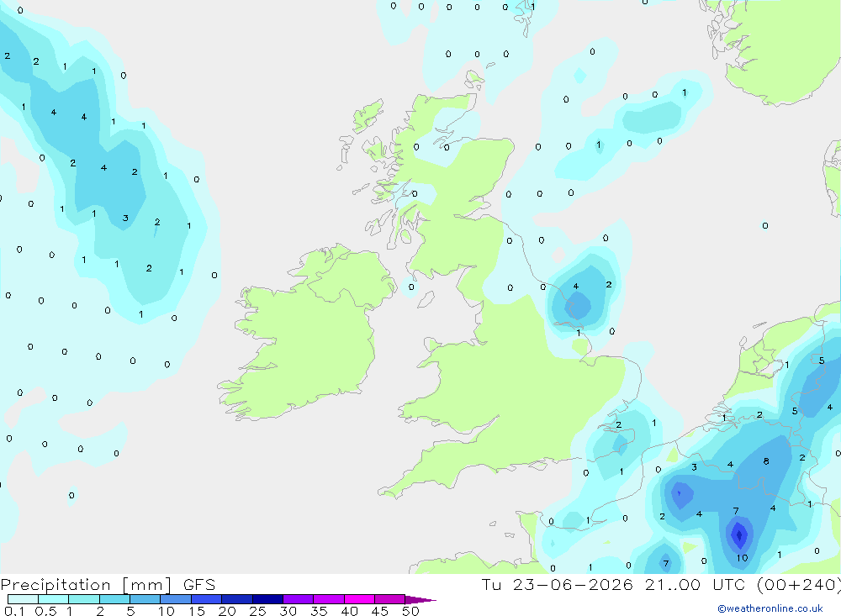Click the '0.1' legend scale label

(14, 611)
